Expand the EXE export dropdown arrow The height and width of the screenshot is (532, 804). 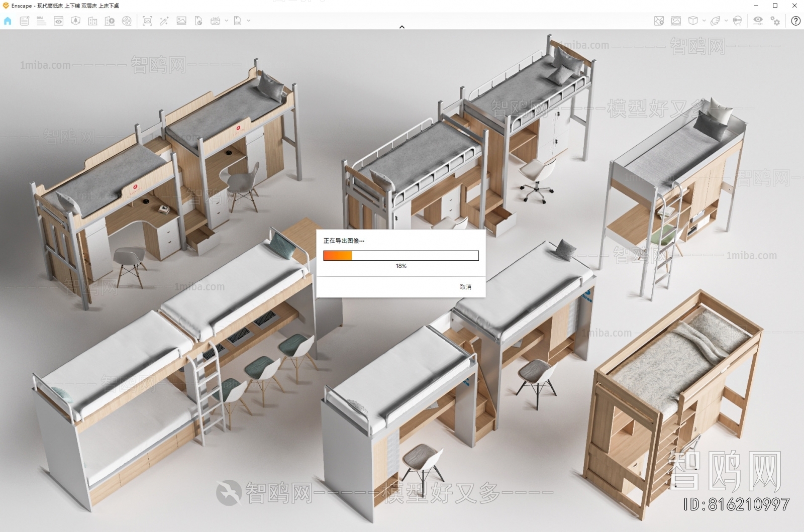tap(249, 21)
